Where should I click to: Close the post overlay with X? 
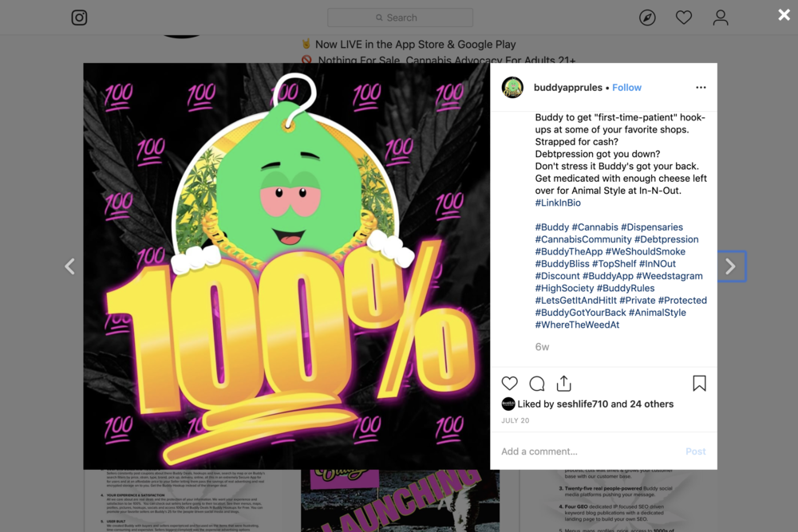pyautogui.click(x=784, y=14)
